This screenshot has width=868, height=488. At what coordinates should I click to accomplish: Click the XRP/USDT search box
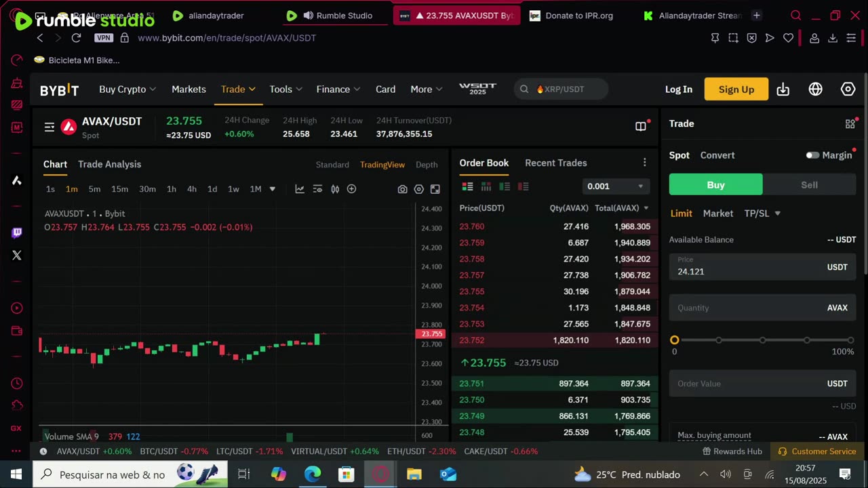[x=561, y=89]
